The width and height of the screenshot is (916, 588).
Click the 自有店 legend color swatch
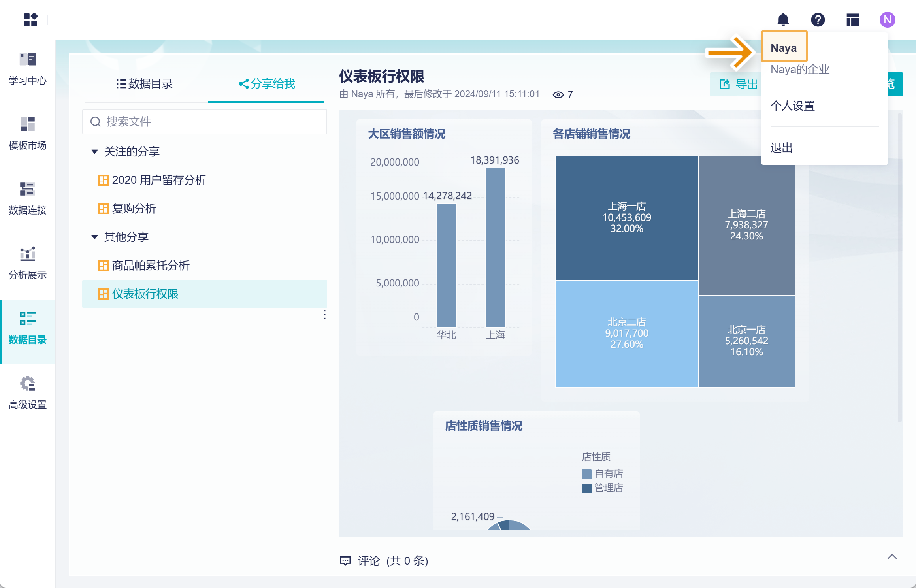point(586,474)
